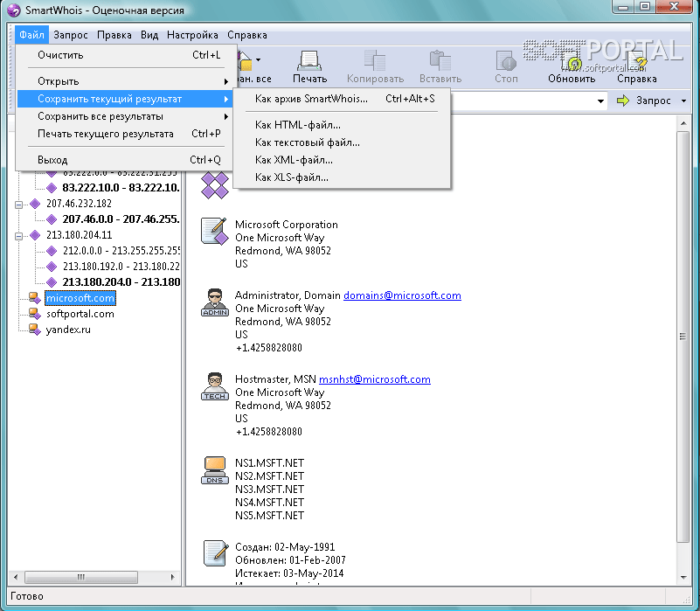Click the NS1.MSFT.NET entry

pyautogui.click(x=270, y=463)
